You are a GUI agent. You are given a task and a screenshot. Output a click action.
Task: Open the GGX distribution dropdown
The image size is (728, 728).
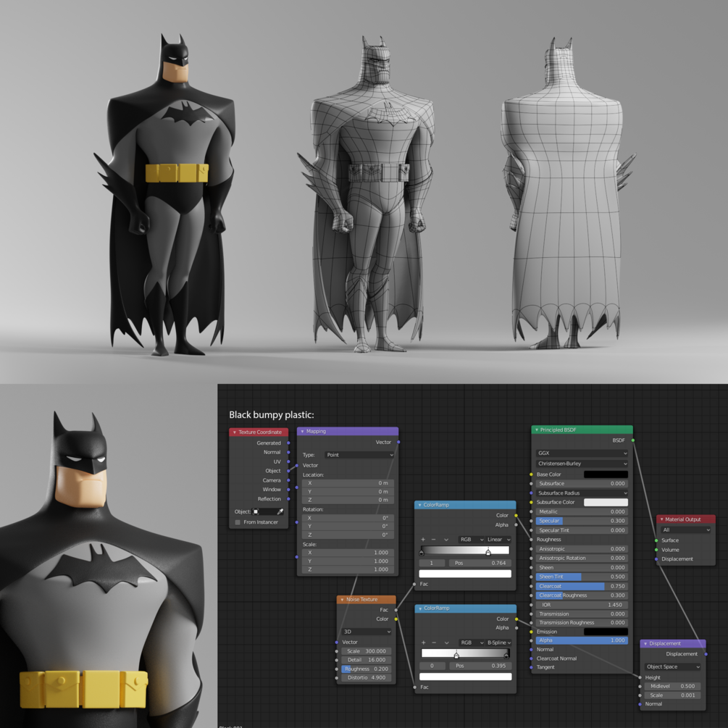(x=582, y=453)
